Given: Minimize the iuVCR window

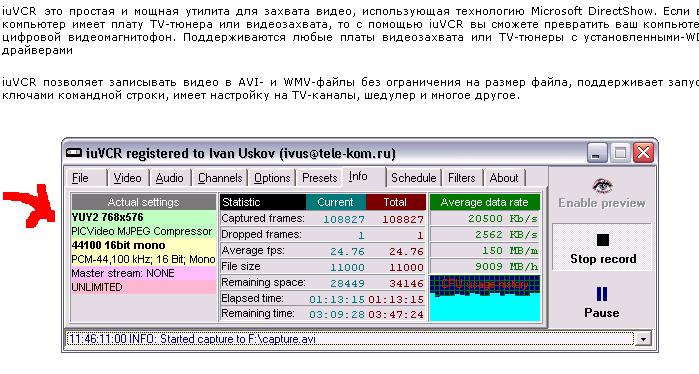Looking at the screenshot, I should point(596,153).
